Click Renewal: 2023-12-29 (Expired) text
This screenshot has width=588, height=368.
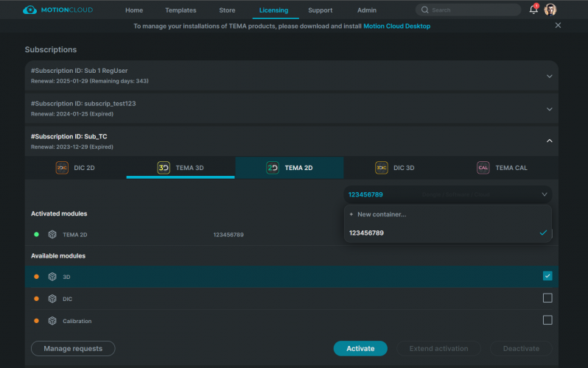pos(72,147)
